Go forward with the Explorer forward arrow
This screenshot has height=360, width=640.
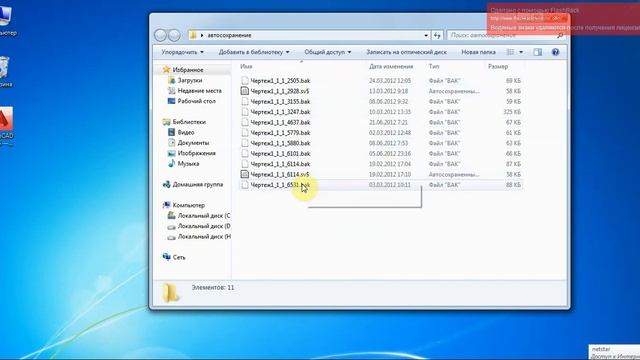(174, 36)
